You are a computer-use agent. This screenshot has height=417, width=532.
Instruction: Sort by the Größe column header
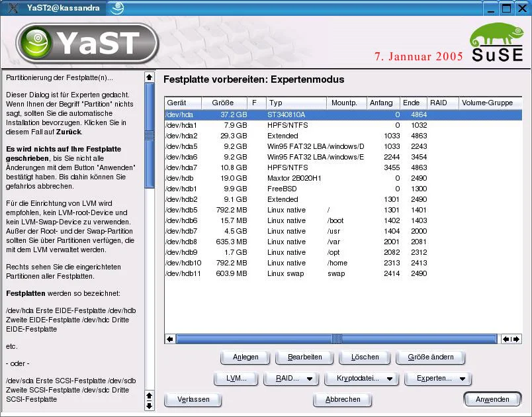click(x=224, y=103)
